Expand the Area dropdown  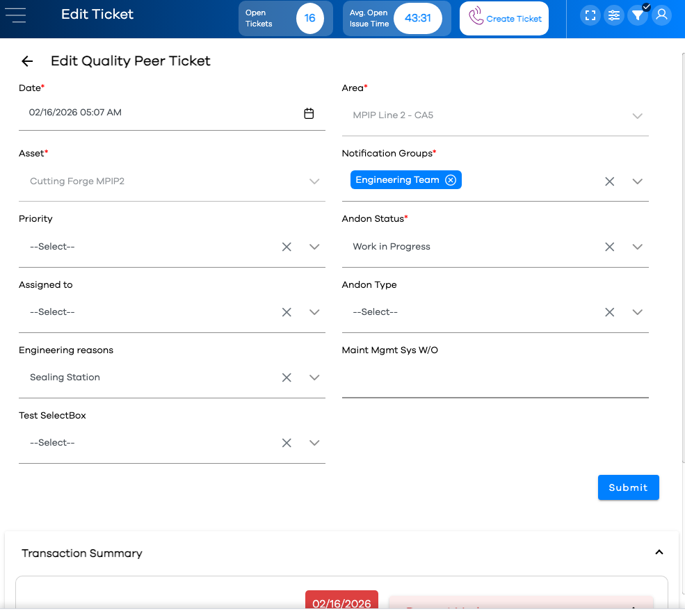[638, 116]
